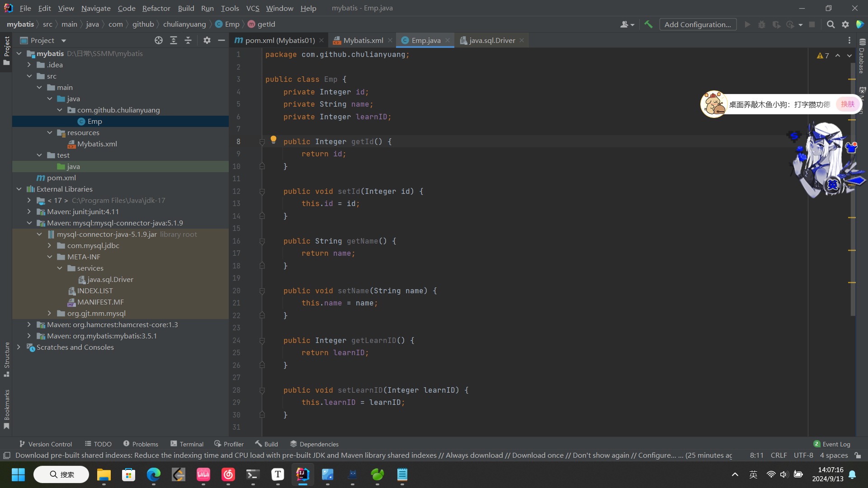The width and height of the screenshot is (868, 488).
Task: Toggle read-only lock icon in status bar
Action: [x=858, y=455]
